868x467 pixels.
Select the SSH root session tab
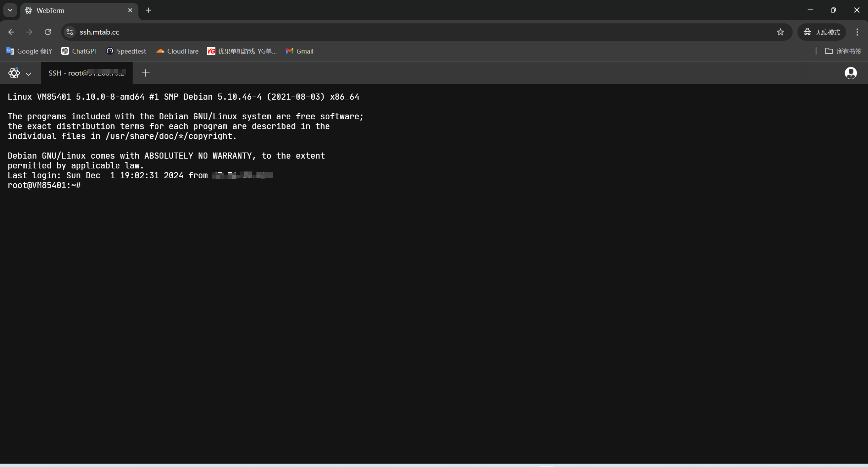[86, 73]
